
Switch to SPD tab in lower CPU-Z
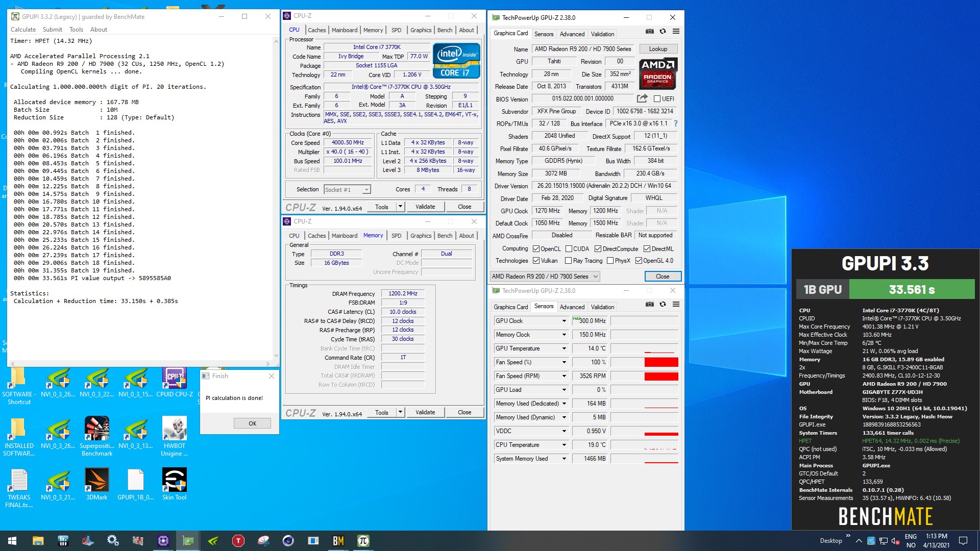[x=396, y=236]
